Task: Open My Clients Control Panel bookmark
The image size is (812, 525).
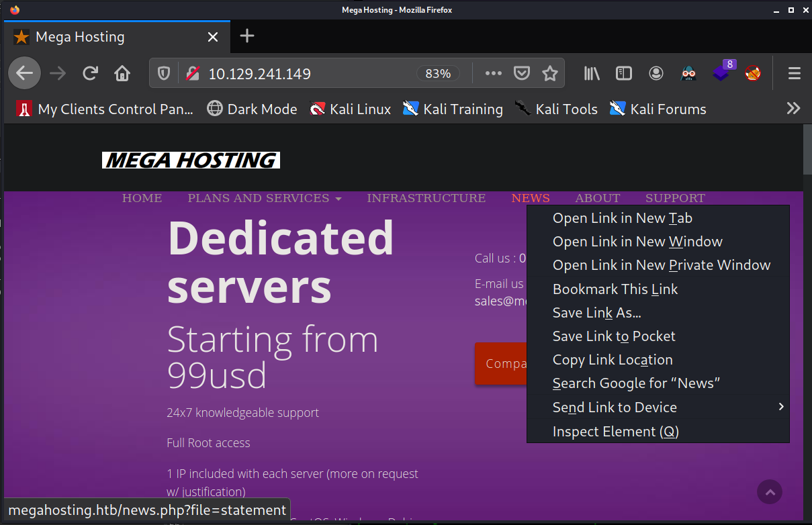Action: (x=105, y=109)
